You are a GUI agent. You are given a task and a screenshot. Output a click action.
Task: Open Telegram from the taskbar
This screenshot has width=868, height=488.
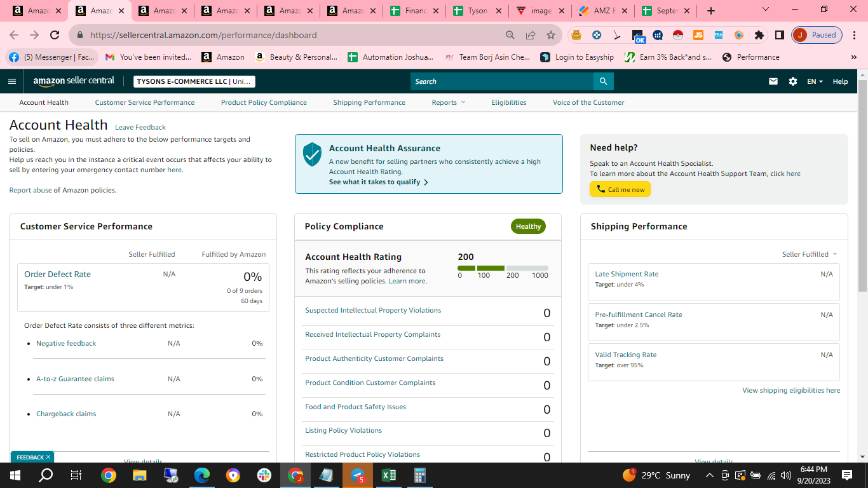(x=358, y=475)
